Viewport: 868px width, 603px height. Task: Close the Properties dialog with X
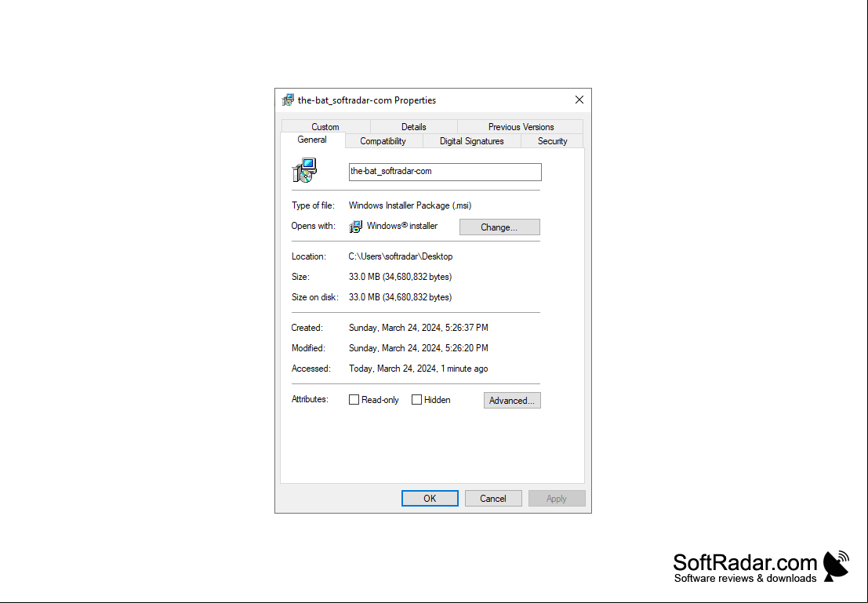[579, 100]
